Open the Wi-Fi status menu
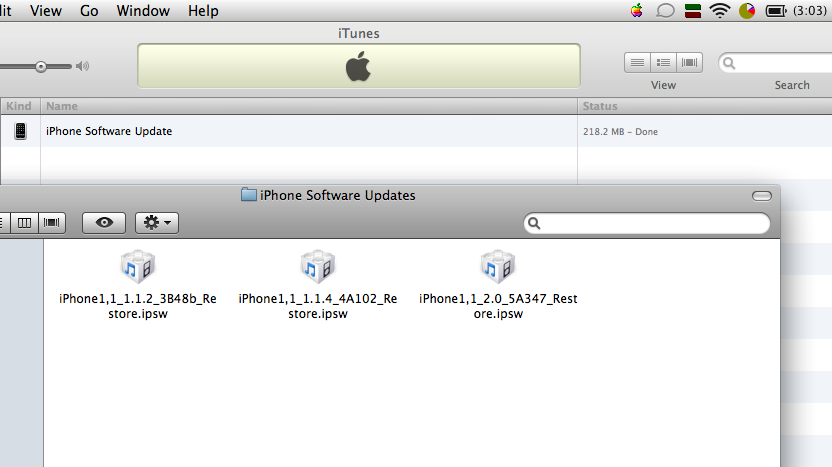This screenshot has width=832, height=467. (720, 11)
